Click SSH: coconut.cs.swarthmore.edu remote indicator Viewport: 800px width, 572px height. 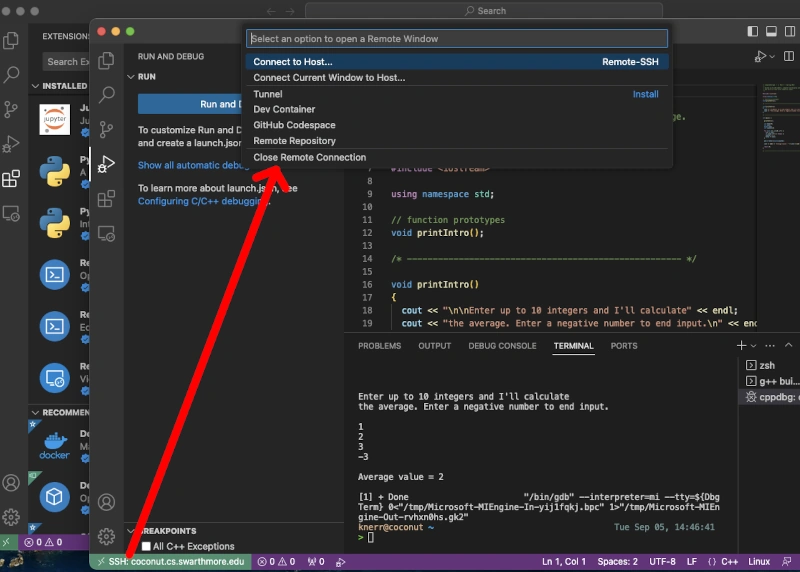click(x=171, y=562)
